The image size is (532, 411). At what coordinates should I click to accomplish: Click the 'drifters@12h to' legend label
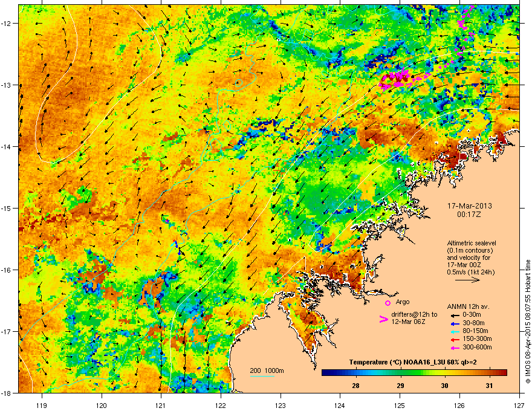pyautogui.click(x=414, y=314)
